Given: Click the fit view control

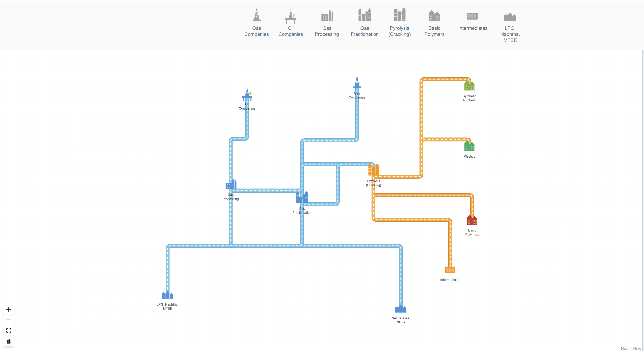Looking at the screenshot, I should 8,330.
